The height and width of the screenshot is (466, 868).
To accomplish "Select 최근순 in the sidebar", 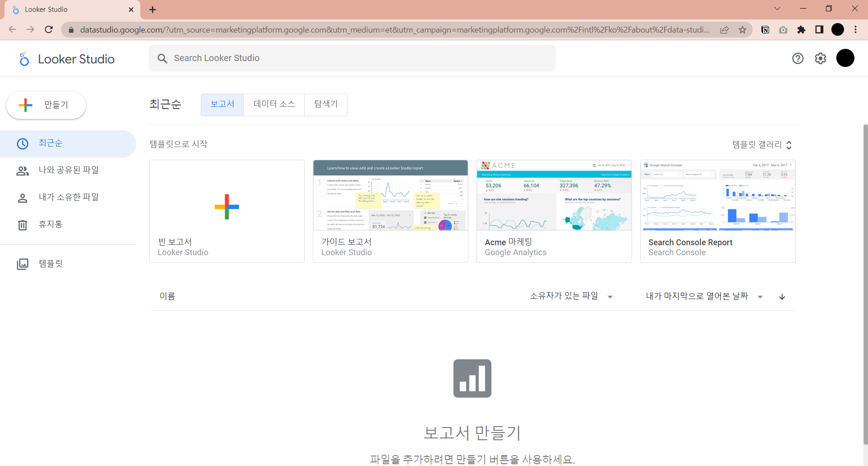I will tap(68, 144).
